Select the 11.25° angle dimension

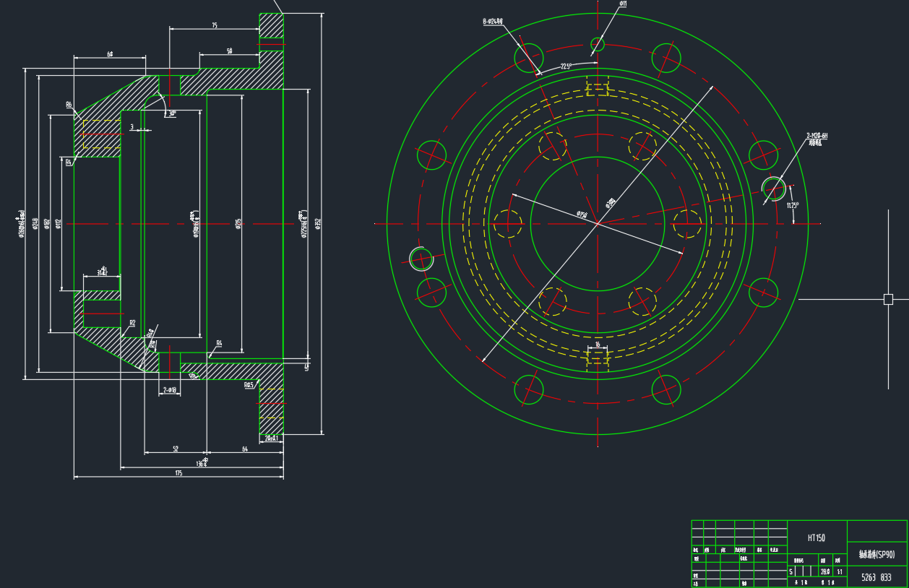click(793, 205)
